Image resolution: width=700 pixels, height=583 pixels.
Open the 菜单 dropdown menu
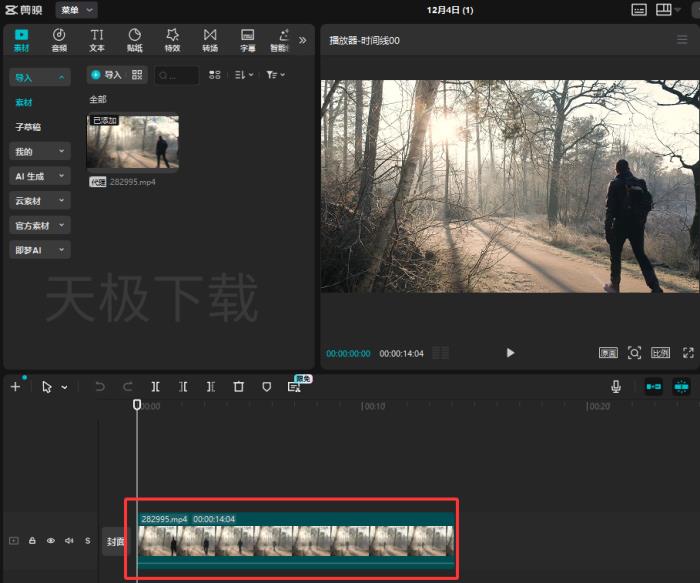click(x=76, y=9)
